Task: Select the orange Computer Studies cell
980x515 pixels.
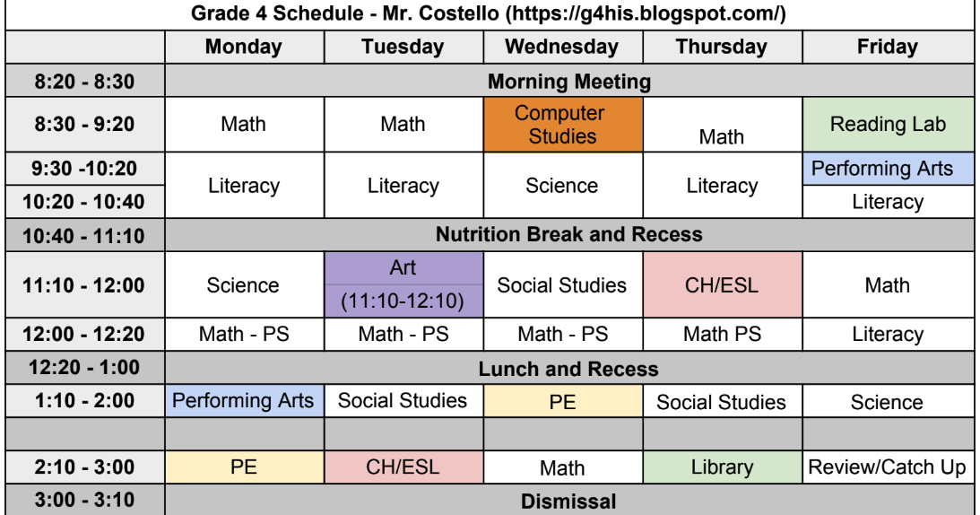Action: click(x=563, y=125)
